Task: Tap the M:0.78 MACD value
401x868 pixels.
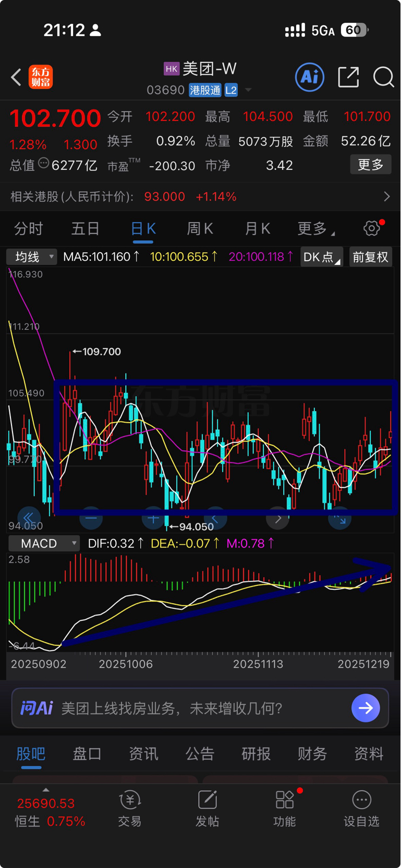Action: tap(250, 543)
